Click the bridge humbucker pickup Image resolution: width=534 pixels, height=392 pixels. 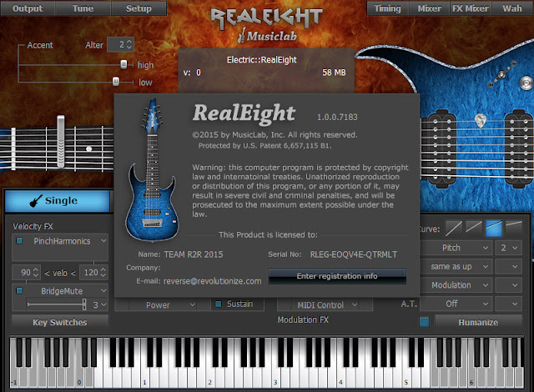click(x=519, y=148)
